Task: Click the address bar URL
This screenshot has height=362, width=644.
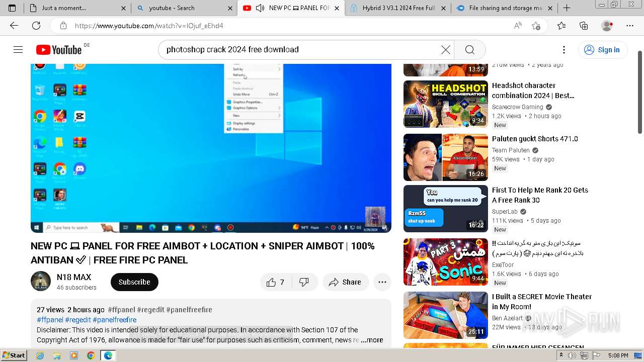Action: pos(149,26)
